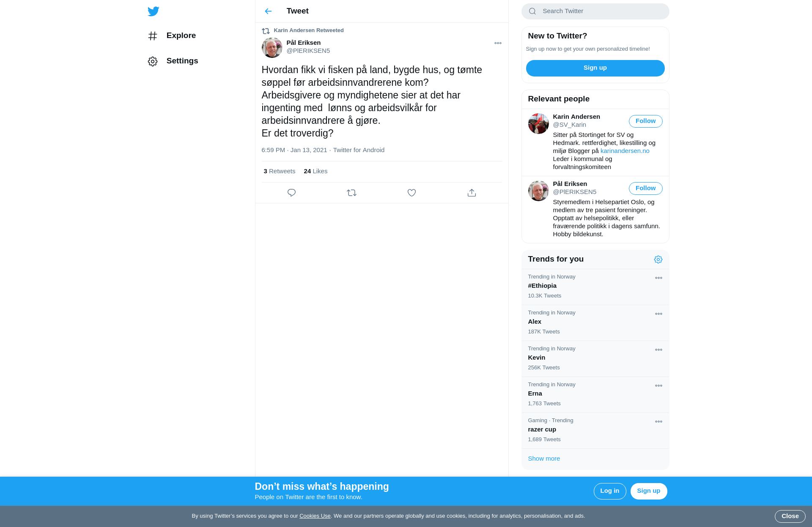Retweet using the retweet icon

351,193
